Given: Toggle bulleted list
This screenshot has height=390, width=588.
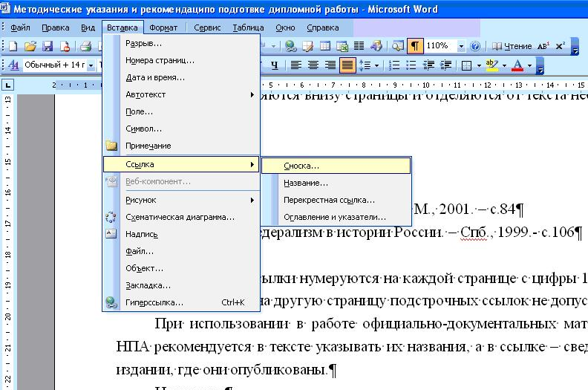Looking at the screenshot, I should pos(411,65).
